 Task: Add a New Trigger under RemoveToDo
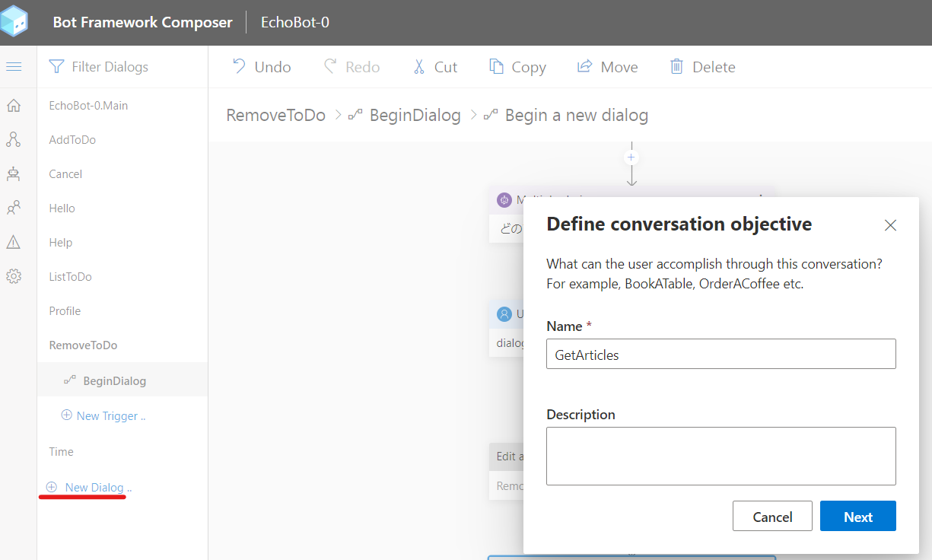105,415
